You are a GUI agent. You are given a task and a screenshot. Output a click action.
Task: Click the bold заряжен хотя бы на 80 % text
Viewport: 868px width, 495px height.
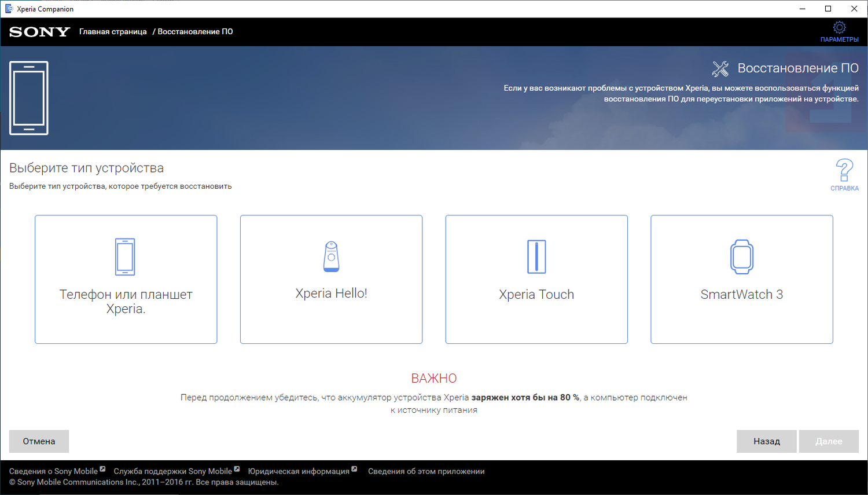point(525,398)
